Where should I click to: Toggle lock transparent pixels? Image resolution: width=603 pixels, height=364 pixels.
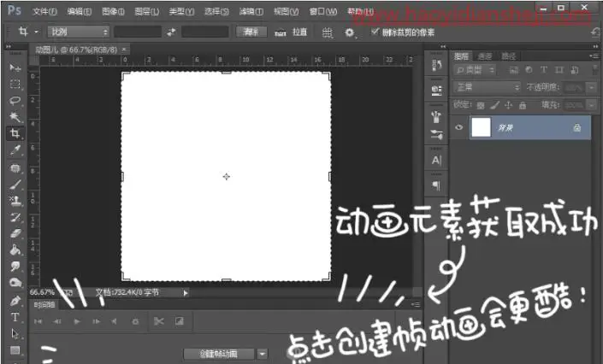[481, 105]
